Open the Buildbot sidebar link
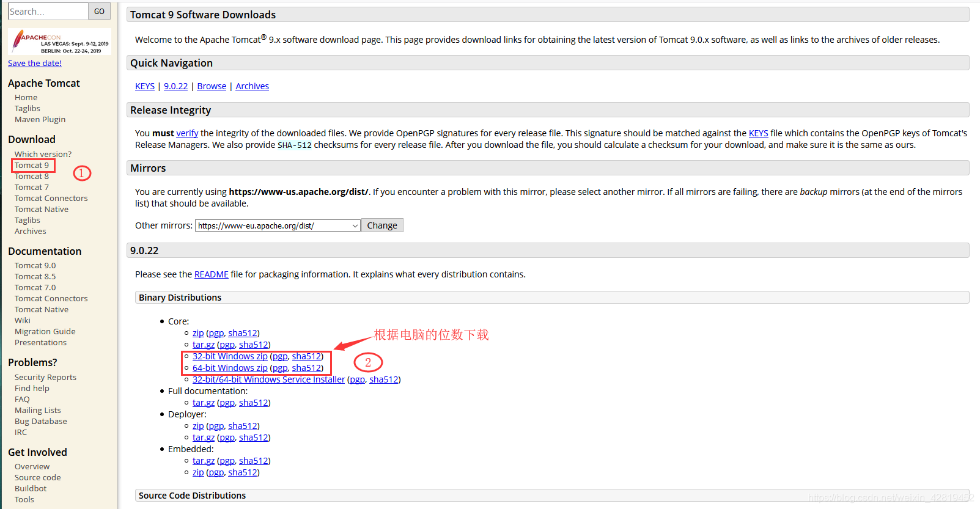 pyautogui.click(x=31, y=489)
